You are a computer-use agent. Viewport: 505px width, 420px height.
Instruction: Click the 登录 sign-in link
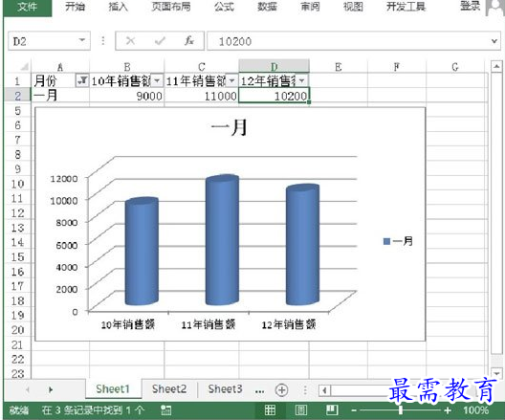tap(470, 6)
